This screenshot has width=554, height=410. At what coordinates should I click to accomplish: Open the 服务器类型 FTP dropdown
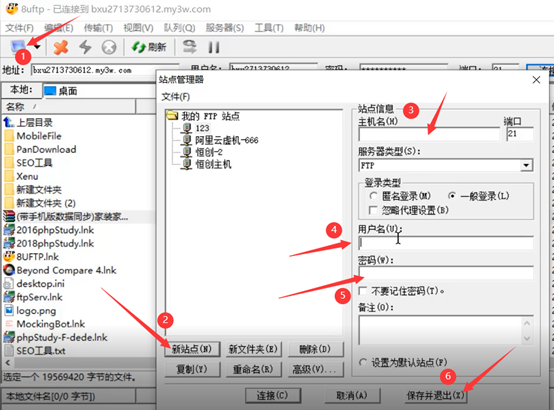tap(526, 165)
